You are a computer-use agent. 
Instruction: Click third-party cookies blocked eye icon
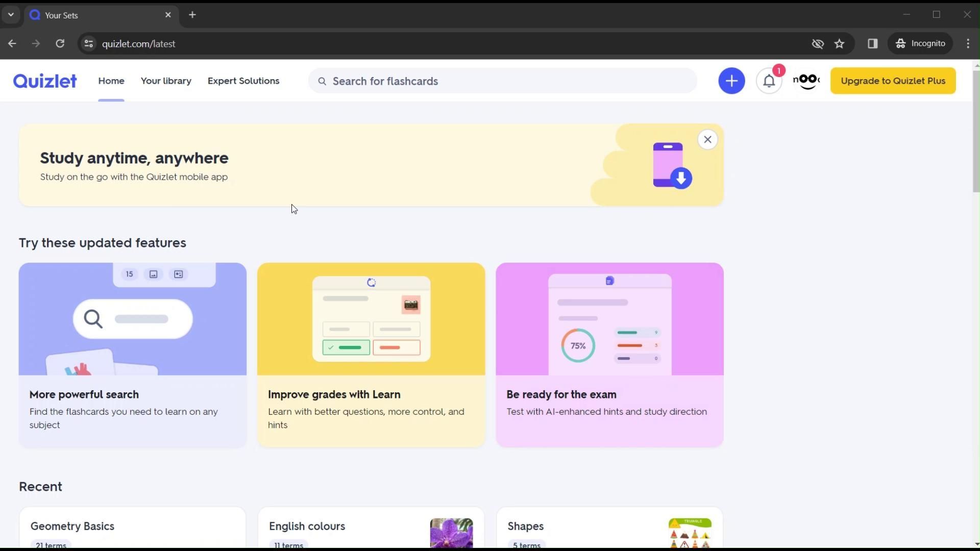coord(817,44)
